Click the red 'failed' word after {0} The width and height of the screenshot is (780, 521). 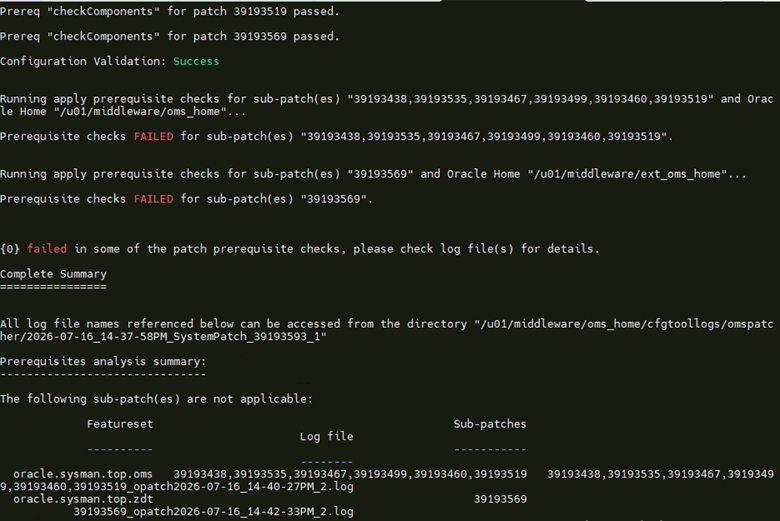click(47, 249)
